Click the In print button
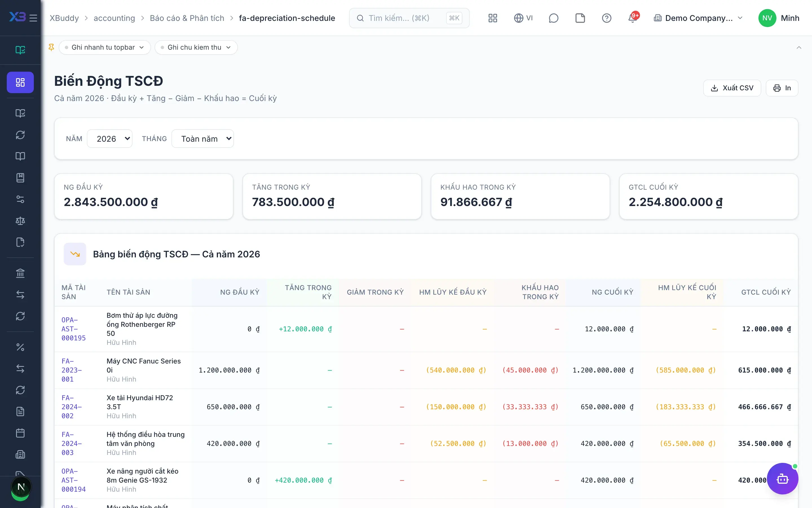The image size is (812, 508). coord(782,88)
